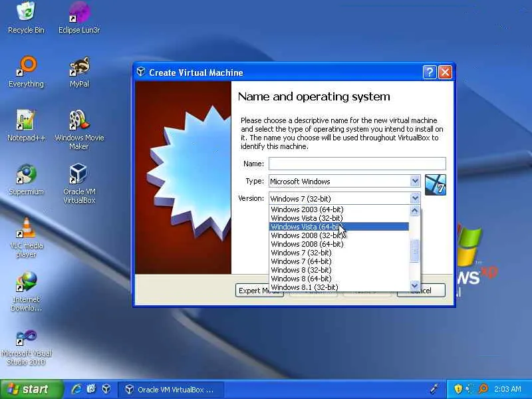
Task: Pick Windows 7 (32-bit) in the version list
Action: [x=339, y=253]
